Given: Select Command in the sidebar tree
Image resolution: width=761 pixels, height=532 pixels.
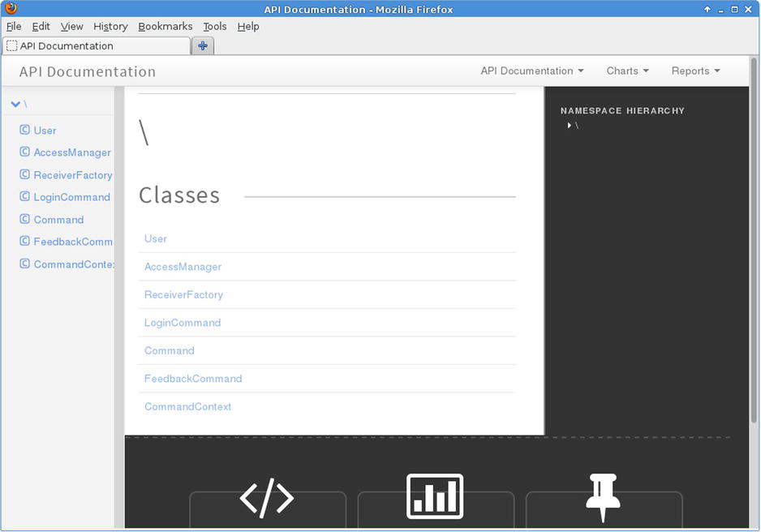Looking at the screenshot, I should tap(58, 220).
